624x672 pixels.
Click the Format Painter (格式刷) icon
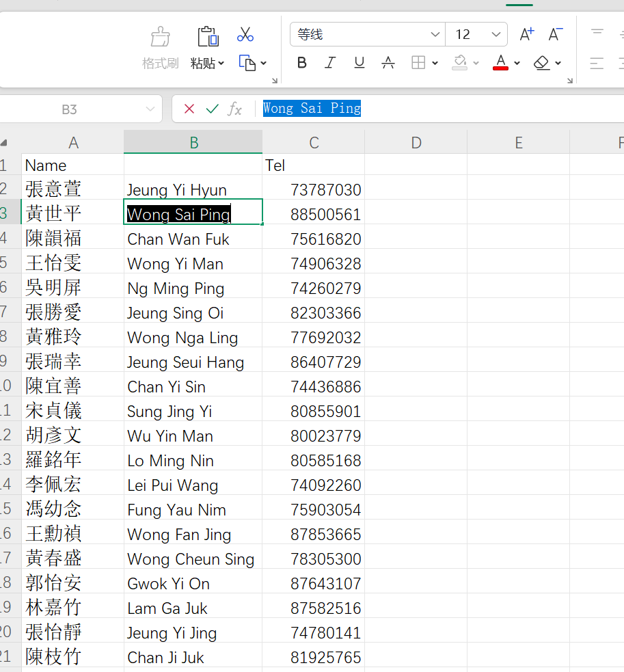point(161,37)
